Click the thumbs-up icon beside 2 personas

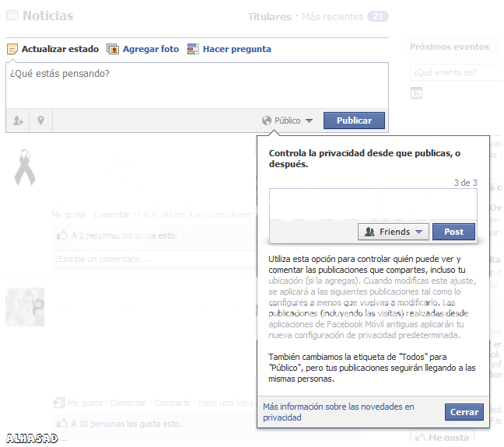pos(61,236)
